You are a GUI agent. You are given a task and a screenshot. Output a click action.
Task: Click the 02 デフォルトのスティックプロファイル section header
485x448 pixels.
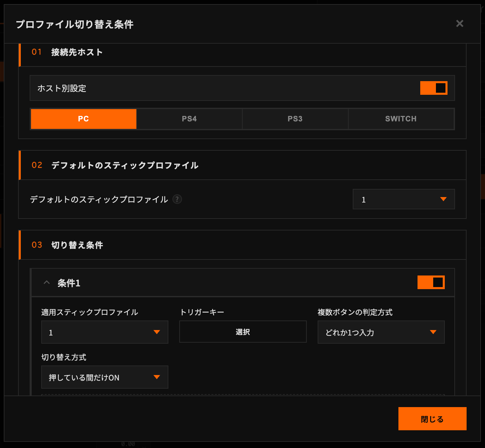[125, 165]
